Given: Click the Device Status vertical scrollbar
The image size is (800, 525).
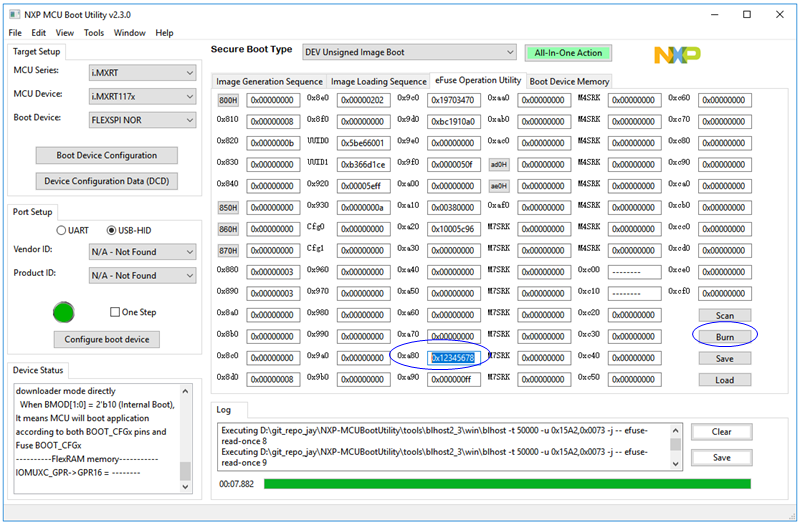Looking at the screenshot, I should 185,439.
